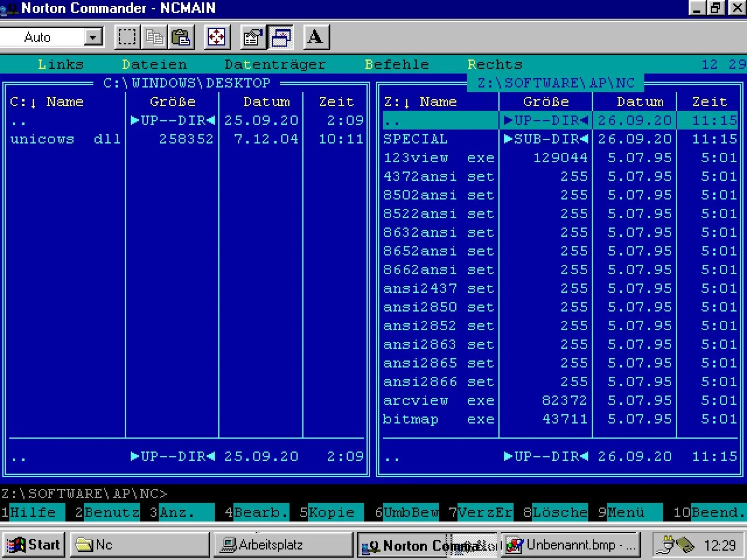The height and width of the screenshot is (560, 747).
Task: Select bitmap exe file
Action: (560, 419)
